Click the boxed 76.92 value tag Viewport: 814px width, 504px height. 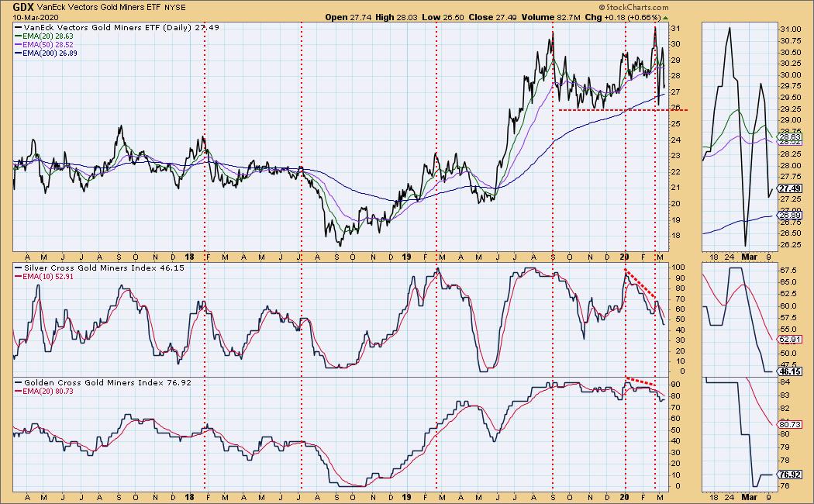790,475
